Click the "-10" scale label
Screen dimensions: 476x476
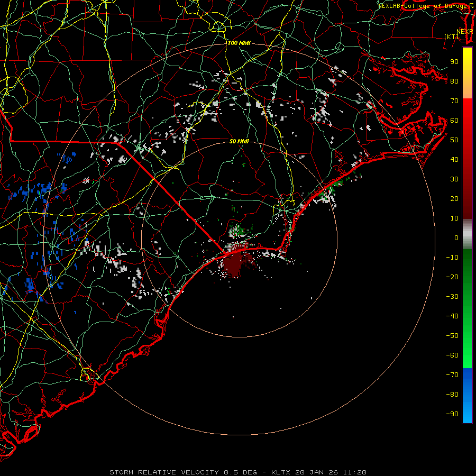point(452,258)
